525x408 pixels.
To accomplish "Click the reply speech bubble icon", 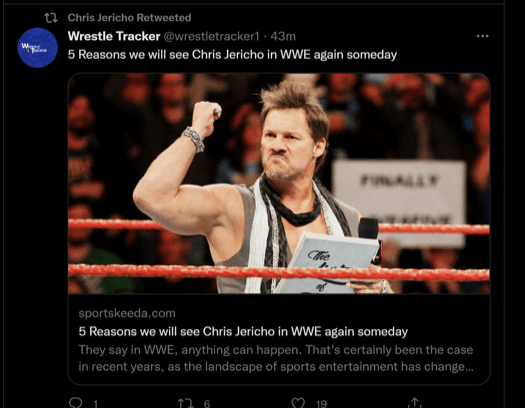I will click(75, 403).
